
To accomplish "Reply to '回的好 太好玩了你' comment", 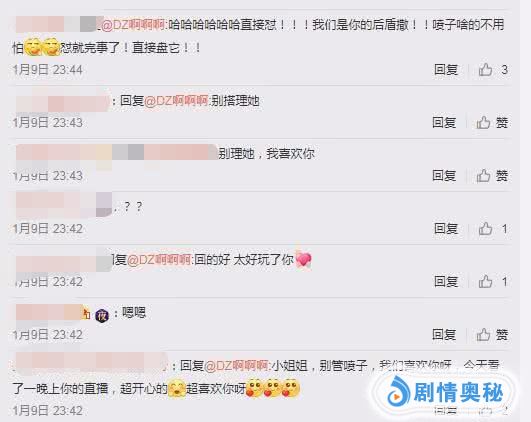I will [x=446, y=281].
